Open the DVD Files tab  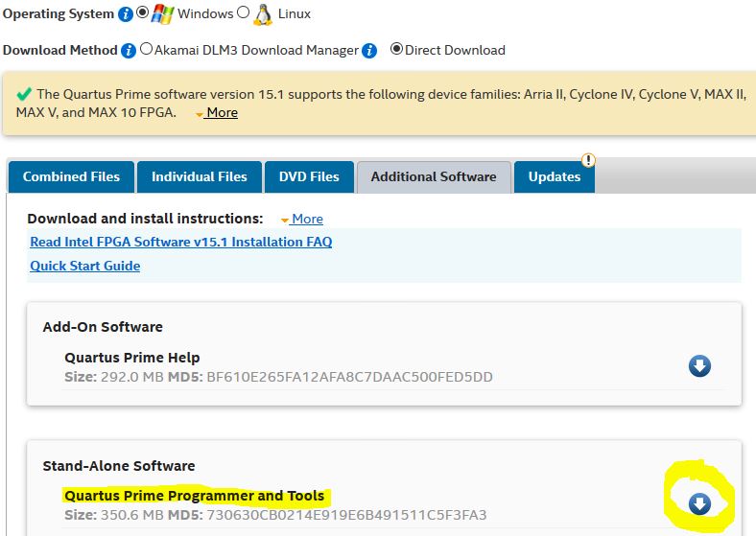tap(309, 176)
